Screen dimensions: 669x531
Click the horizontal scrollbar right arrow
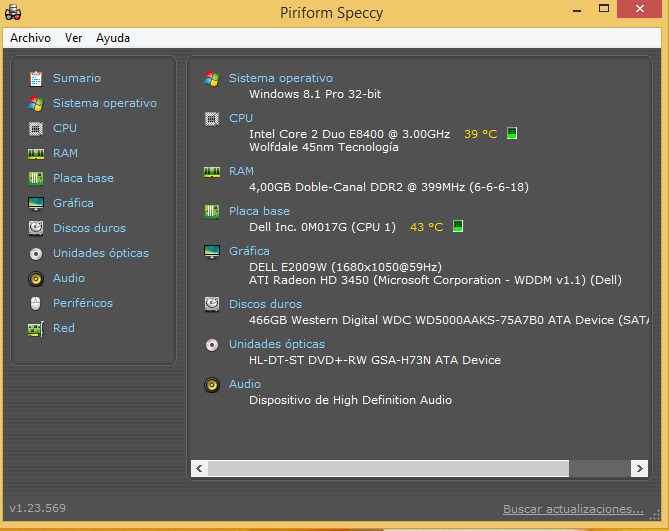click(x=640, y=468)
